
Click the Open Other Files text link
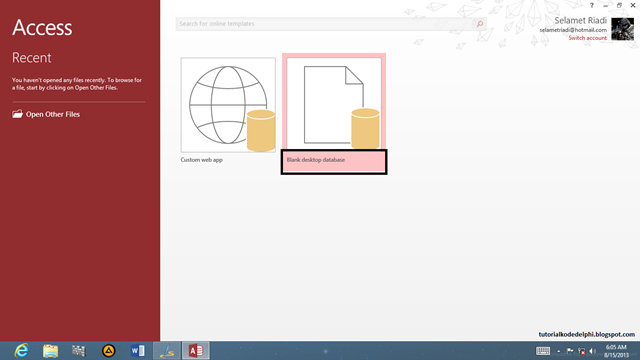click(53, 114)
